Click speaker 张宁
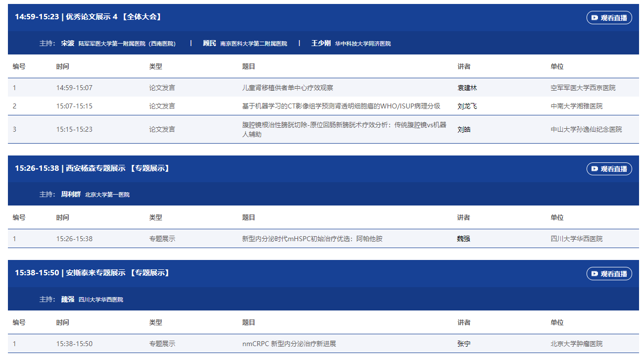 pos(464,344)
